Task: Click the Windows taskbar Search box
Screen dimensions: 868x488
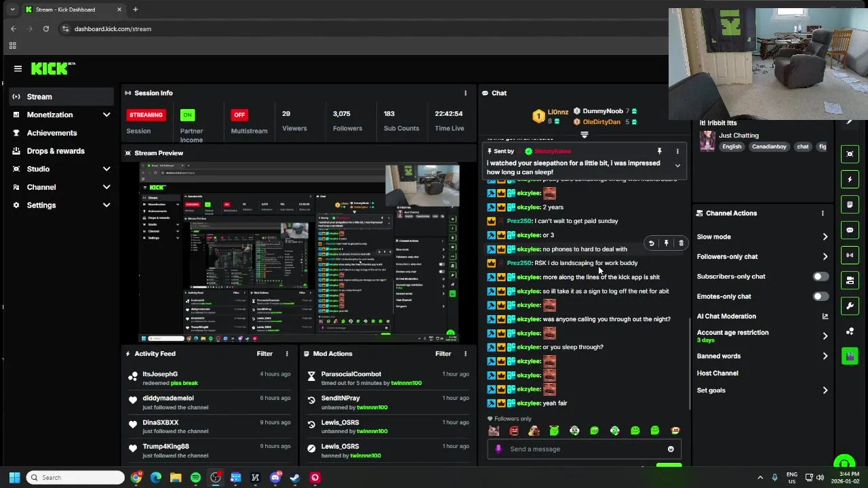Action: (x=76, y=478)
